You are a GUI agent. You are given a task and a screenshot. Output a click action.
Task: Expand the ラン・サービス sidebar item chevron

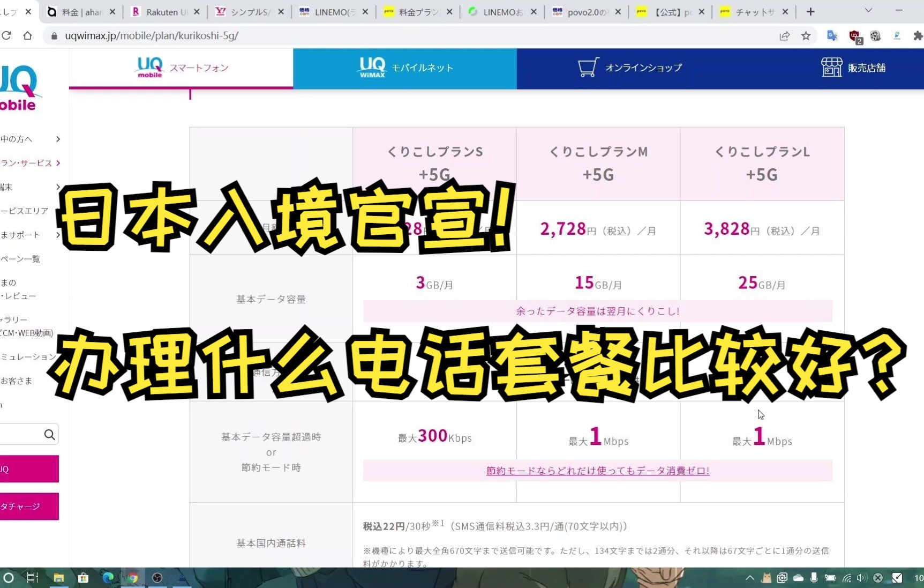58,163
